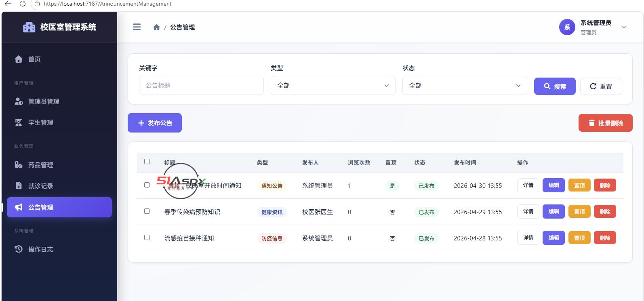The image size is (644, 301).
Task: Click 置顶 for 流感疫苗接种通知
Action: click(579, 238)
